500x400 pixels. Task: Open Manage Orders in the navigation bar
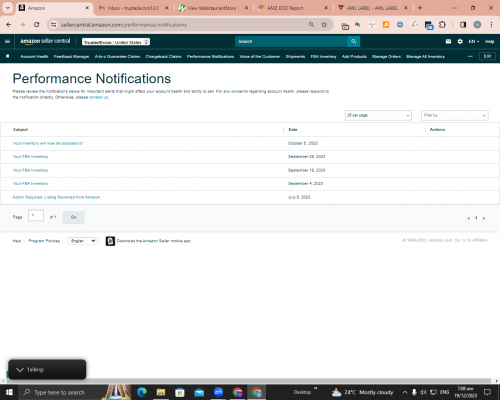coord(386,56)
